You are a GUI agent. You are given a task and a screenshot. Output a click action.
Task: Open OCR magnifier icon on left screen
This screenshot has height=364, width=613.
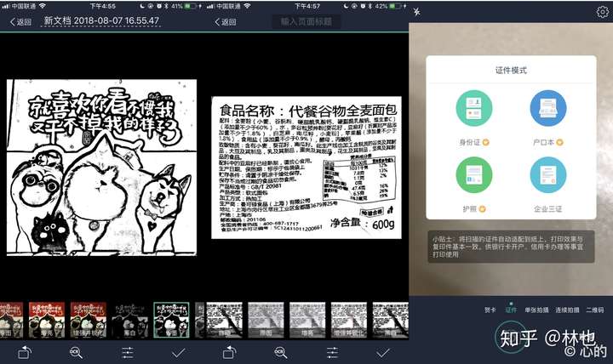click(76, 352)
